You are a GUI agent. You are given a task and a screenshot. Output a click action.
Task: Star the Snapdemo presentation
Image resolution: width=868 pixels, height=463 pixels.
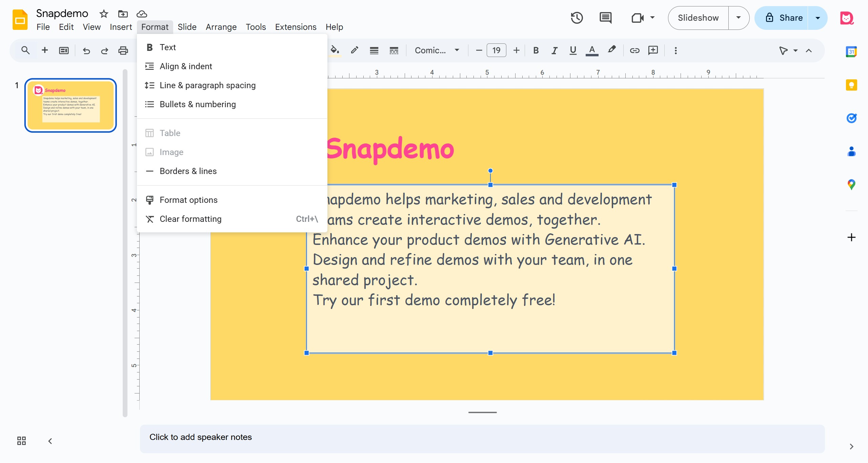[104, 14]
